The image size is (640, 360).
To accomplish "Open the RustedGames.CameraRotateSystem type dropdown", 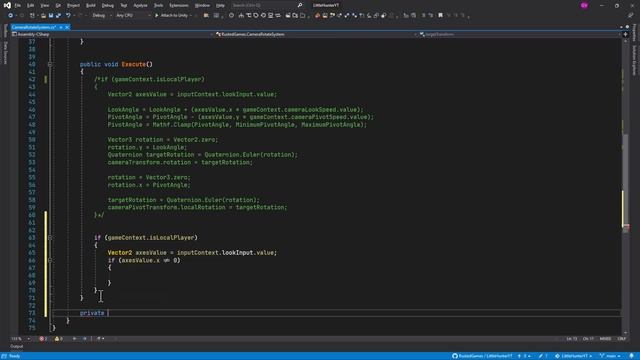I will [316, 34].
